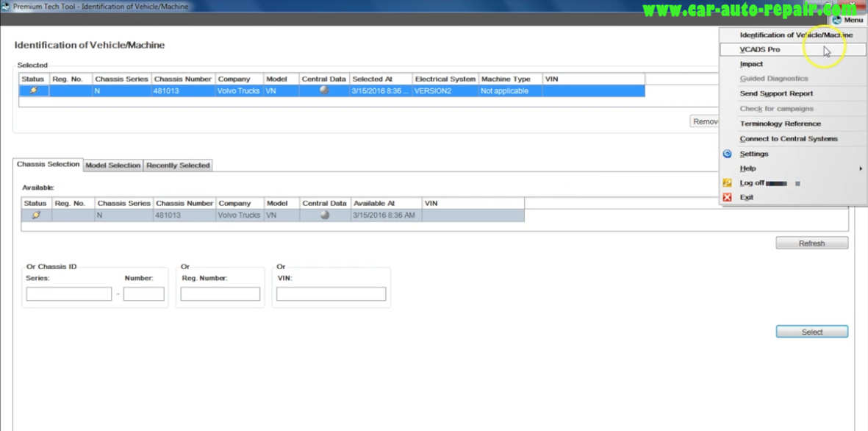
Task: Open Settings from the menu
Action: tap(793, 154)
